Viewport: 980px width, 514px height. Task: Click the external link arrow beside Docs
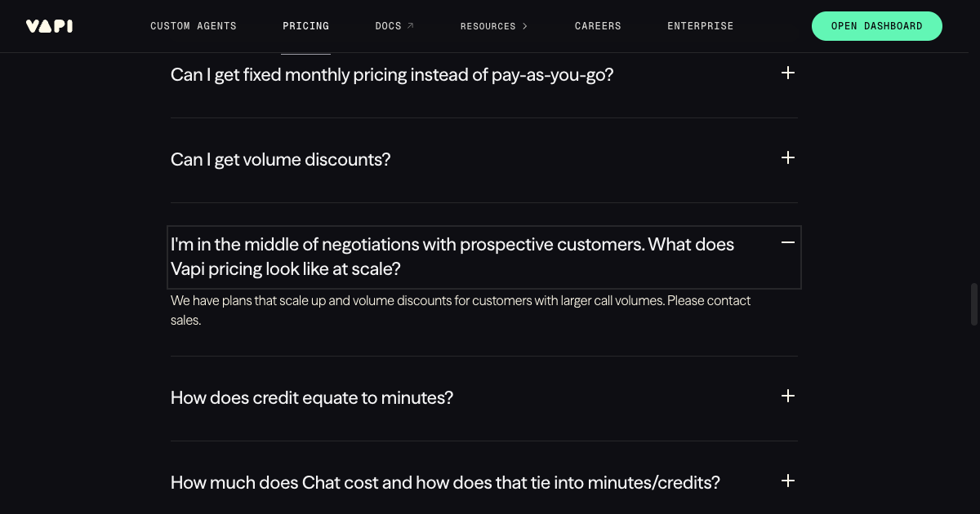tap(410, 25)
